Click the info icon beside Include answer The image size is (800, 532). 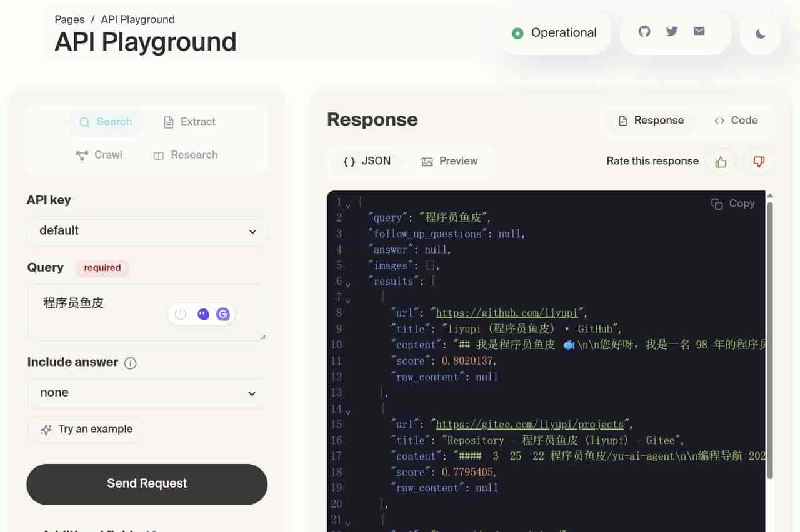tap(130, 363)
